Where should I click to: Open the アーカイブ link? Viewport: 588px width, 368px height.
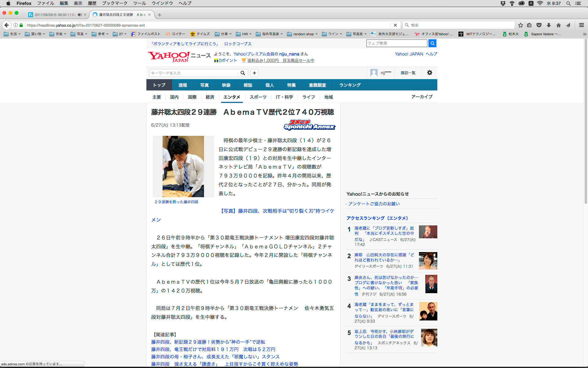pyautogui.click(x=422, y=97)
